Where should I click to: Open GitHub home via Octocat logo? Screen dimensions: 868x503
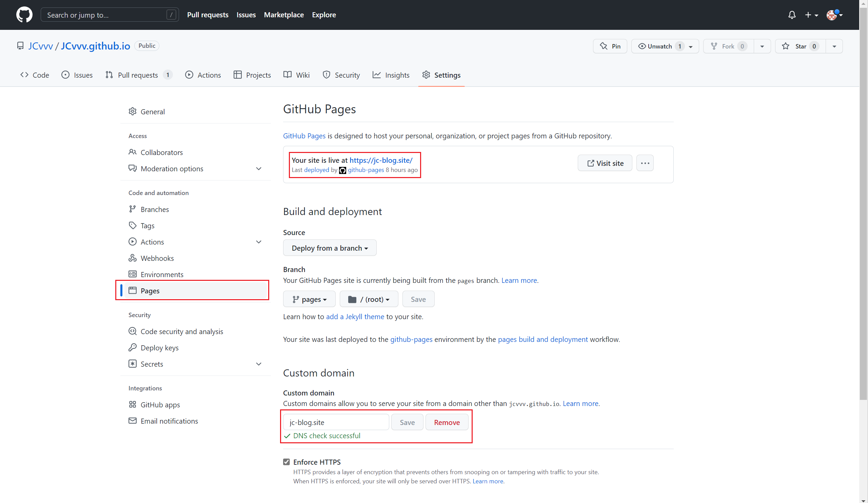[x=24, y=15]
